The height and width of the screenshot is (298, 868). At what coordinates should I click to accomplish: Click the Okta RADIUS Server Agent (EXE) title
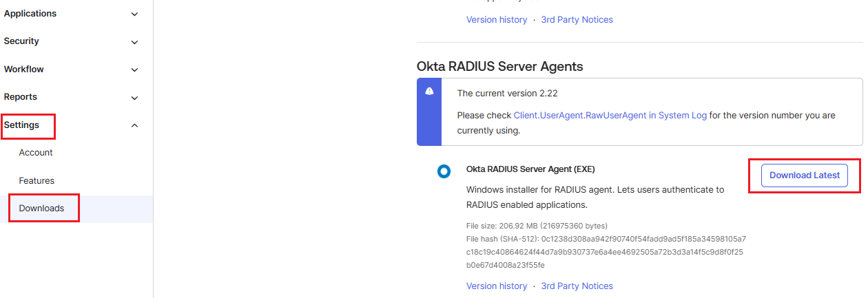coord(530,169)
